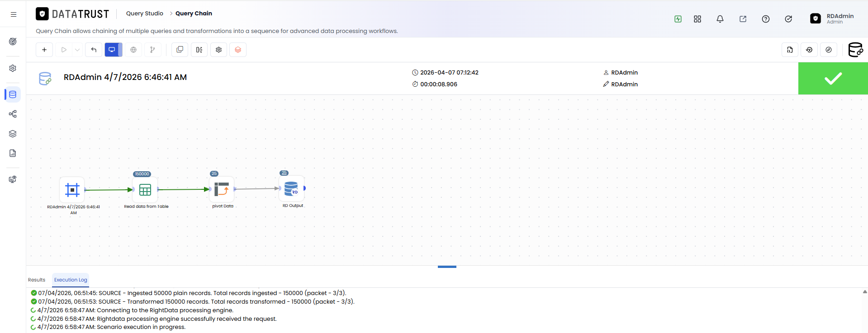Image resolution: width=868 pixels, height=333 pixels.
Task: Open the monitor-gear sidebar icon
Action: pos(13,179)
